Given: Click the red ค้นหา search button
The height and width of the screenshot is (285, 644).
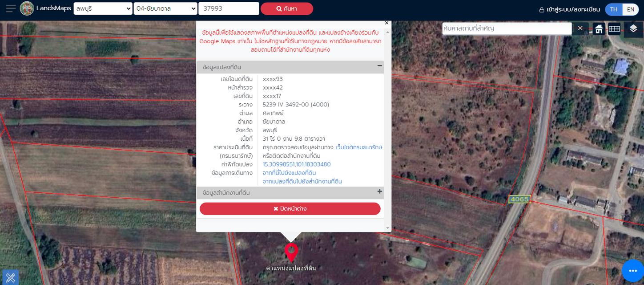Looking at the screenshot, I should tap(287, 8).
